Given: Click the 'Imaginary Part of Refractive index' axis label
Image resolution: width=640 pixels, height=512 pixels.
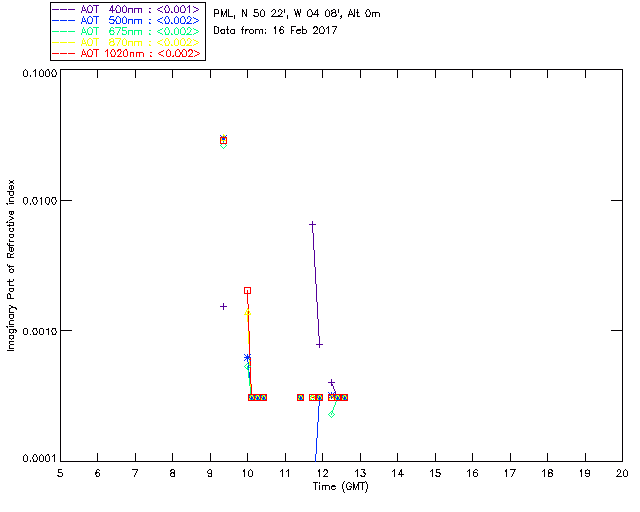Looking at the screenshot, I should coord(11,265).
